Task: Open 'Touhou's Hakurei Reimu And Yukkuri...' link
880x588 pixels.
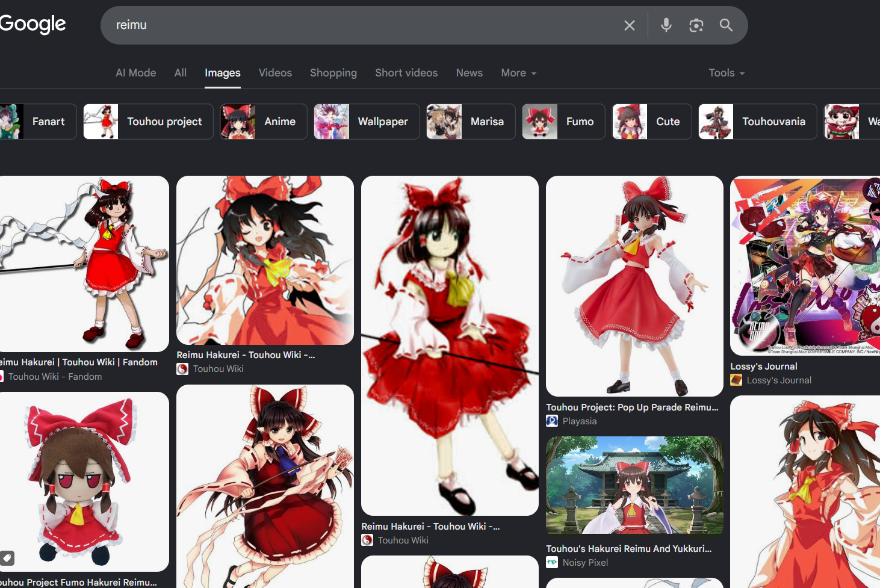Action: (628, 549)
